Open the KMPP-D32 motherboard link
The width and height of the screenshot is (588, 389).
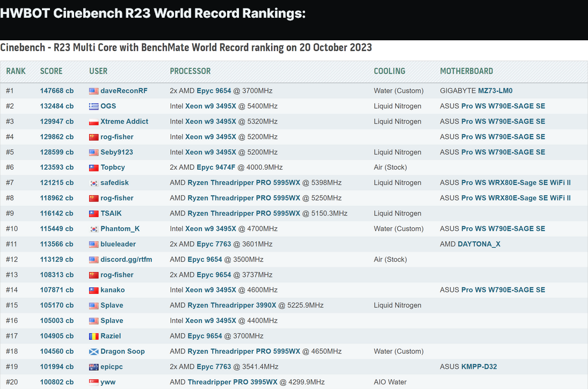[479, 367]
